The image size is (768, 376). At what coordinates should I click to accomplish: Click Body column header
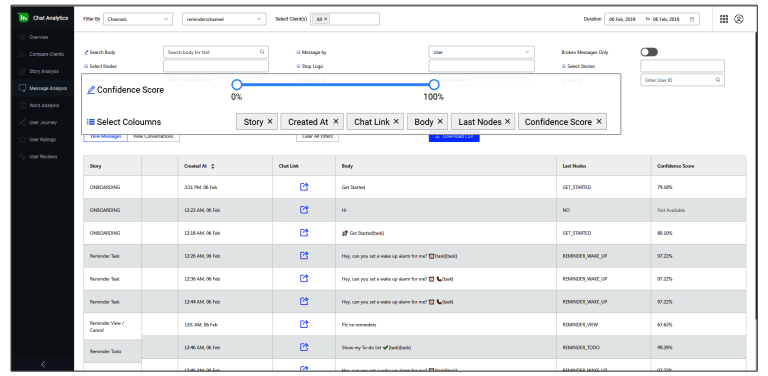pos(446,166)
